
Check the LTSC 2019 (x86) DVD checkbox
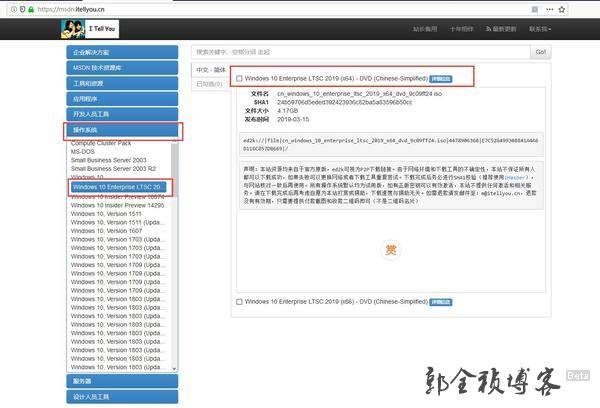click(x=240, y=302)
